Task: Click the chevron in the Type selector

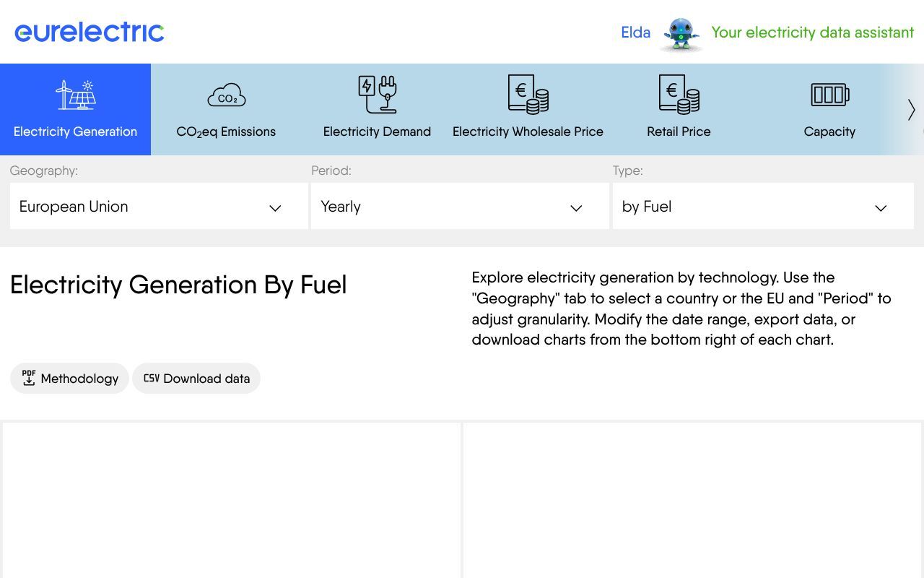Action: (x=881, y=208)
